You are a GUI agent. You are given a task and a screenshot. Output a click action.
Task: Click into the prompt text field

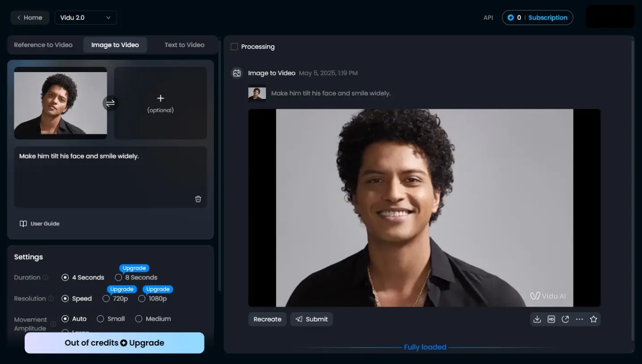point(110,177)
